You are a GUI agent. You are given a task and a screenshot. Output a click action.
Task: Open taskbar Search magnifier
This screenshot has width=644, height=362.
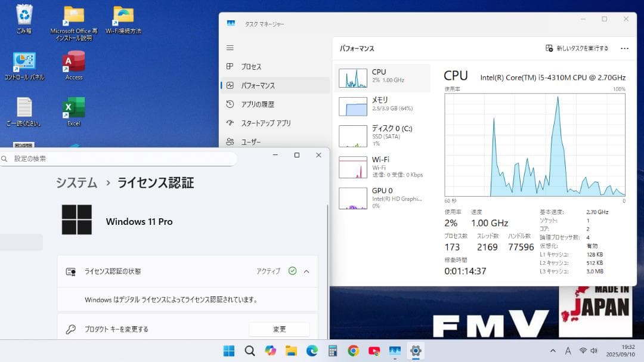[x=250, y=351]
